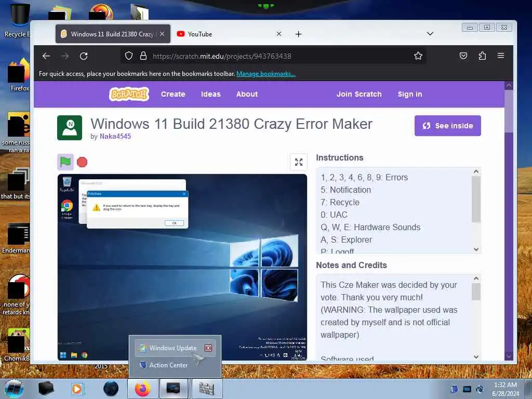This screenshot has width=532, height=399.
Task: Open the brick wall taskbar icon
Action: click(207, 389)
